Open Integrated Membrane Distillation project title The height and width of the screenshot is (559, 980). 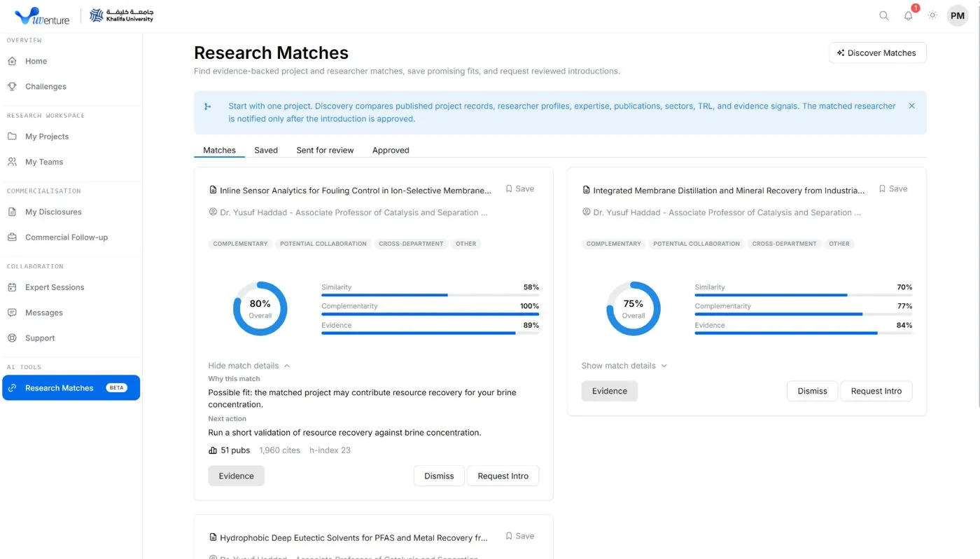(x=729, y=191)
